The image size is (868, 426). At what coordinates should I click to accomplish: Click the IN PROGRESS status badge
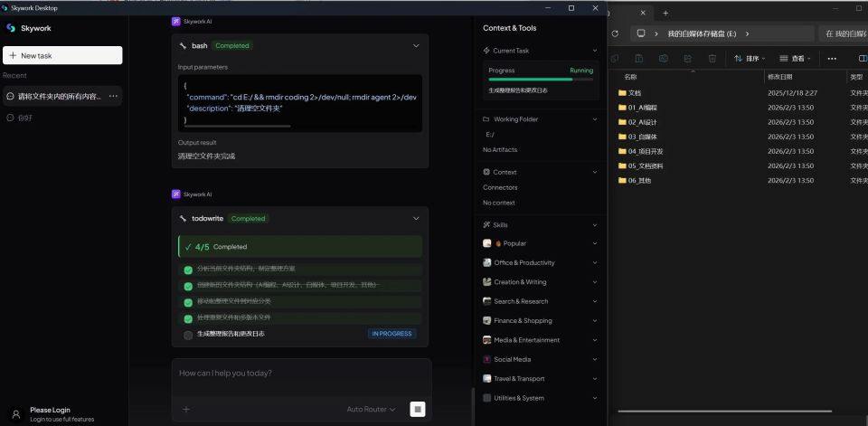(392, 334)
